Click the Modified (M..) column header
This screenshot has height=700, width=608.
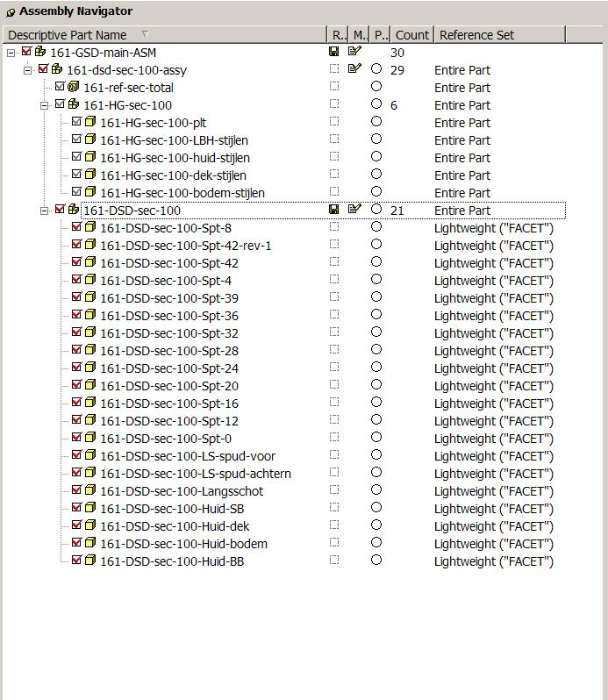click(359, 35)
